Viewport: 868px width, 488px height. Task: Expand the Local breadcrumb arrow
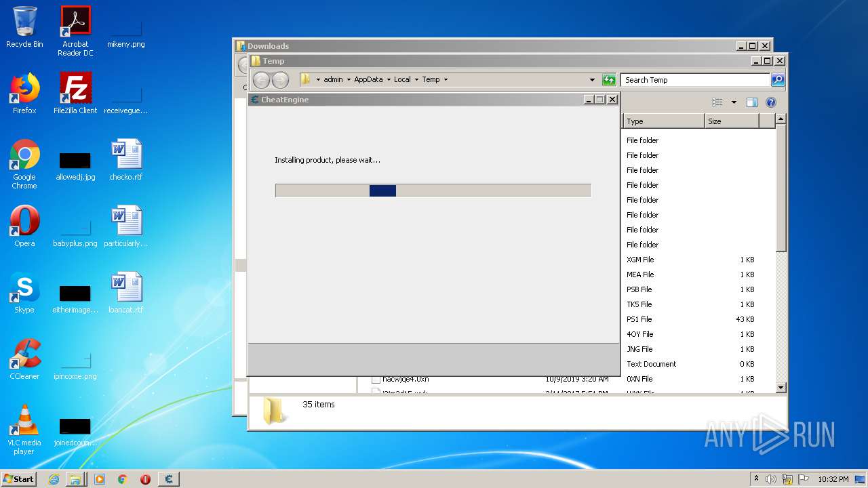416,80
